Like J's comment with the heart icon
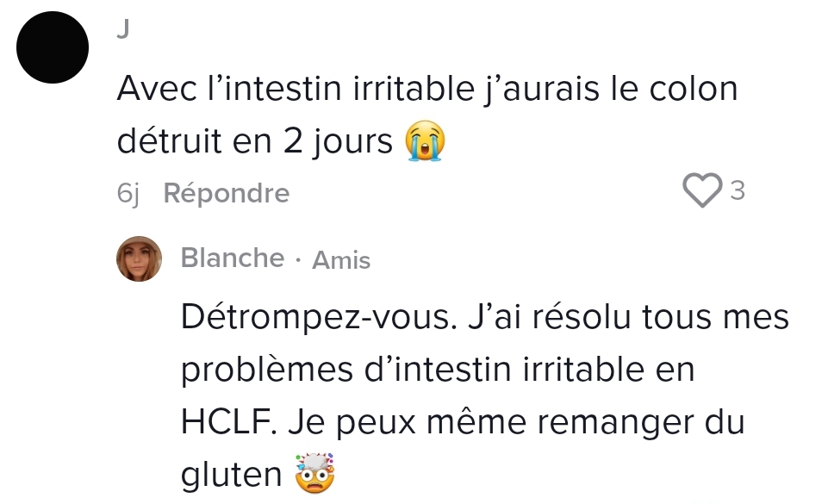 click(702, 190)
